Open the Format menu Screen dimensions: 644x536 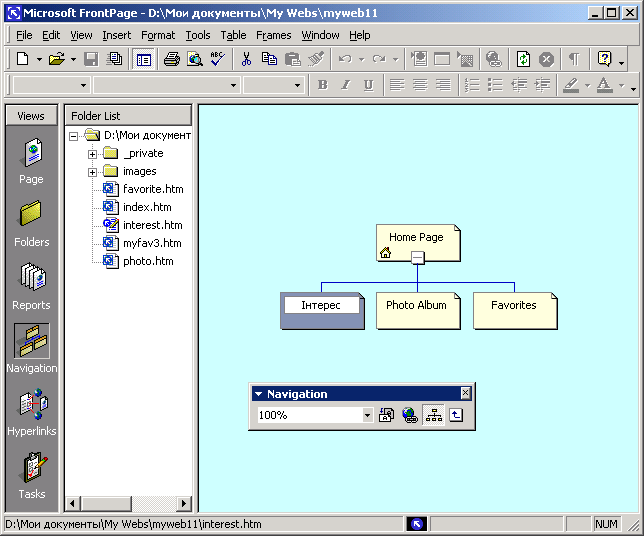[x=158, y=35]
